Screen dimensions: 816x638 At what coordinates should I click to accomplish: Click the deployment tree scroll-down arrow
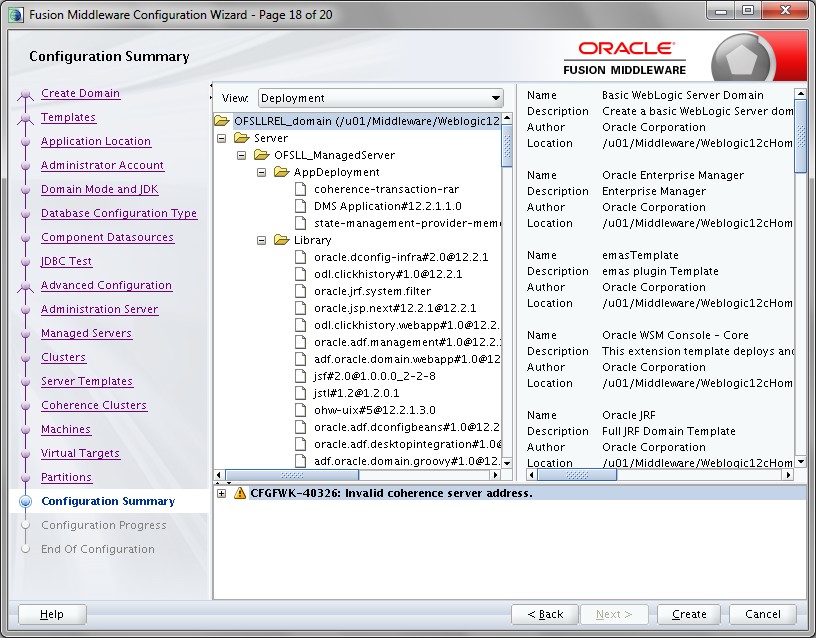(x=507, y=463)
